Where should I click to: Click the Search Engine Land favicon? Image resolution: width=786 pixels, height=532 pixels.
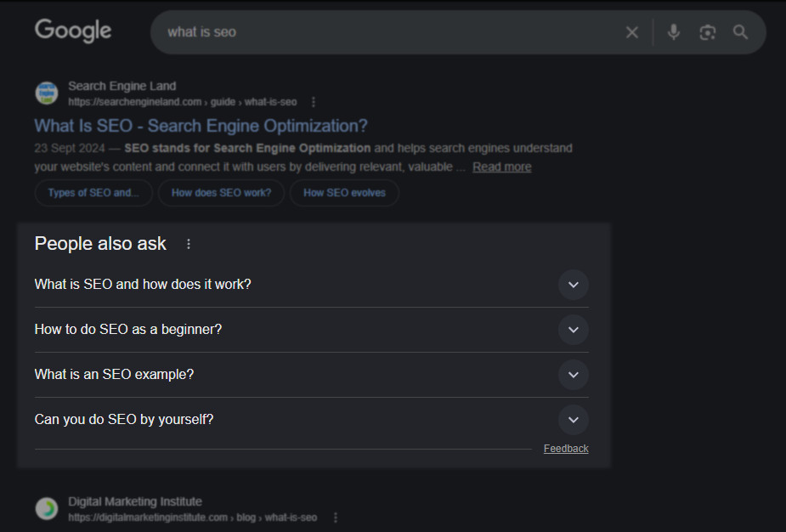coord(46,92)
